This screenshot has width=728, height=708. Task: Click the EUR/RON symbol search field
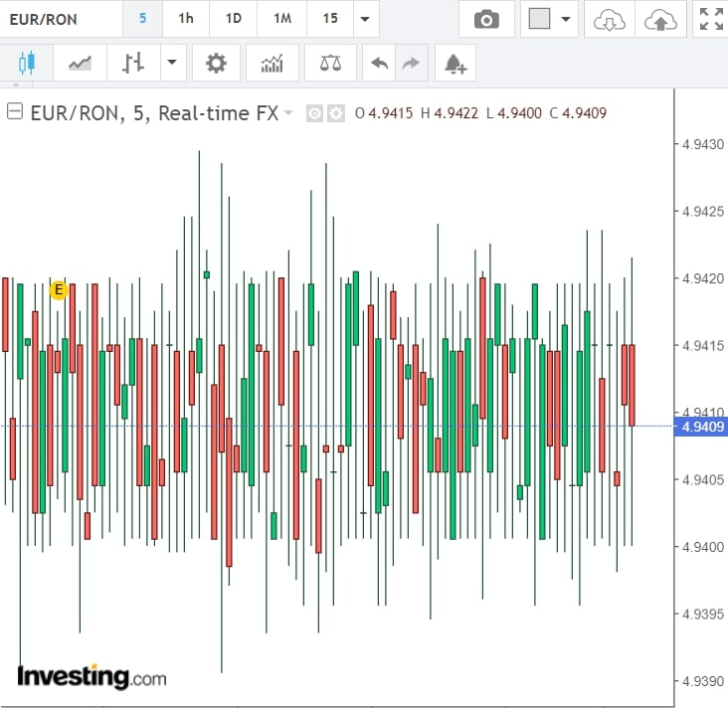pos(60,19)
